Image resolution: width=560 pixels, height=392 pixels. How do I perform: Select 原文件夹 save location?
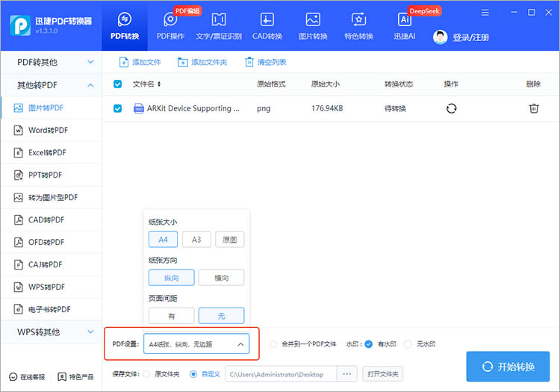pyautogui.click(x=146, y=374)
